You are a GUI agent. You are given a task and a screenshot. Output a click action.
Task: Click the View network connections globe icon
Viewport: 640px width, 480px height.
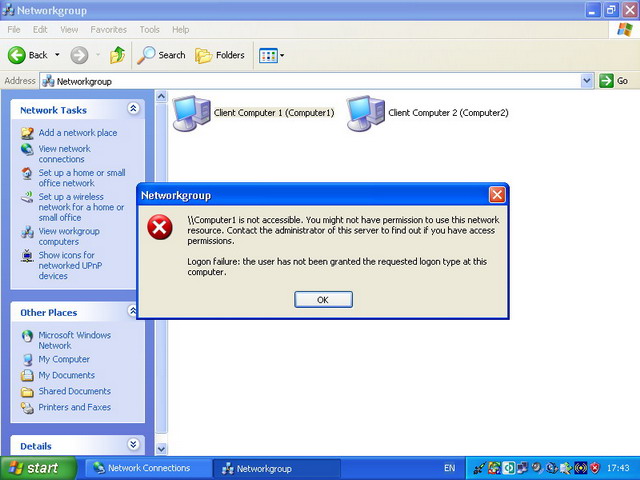pos(27,149)
